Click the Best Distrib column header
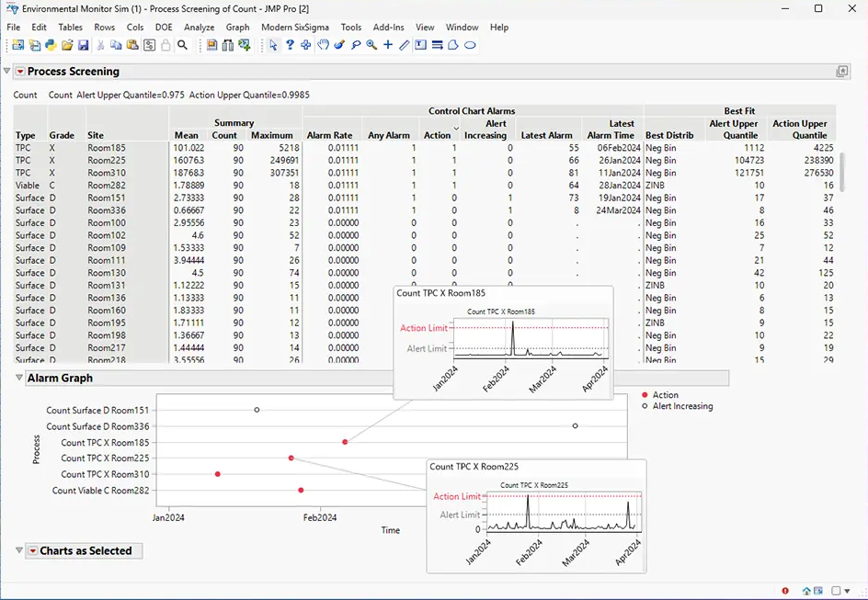The image size is (868, 600). (x=669, y=135)
